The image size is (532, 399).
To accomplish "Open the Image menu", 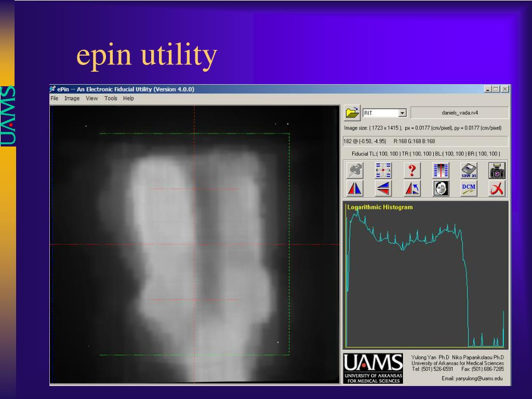I will [72, 98].
